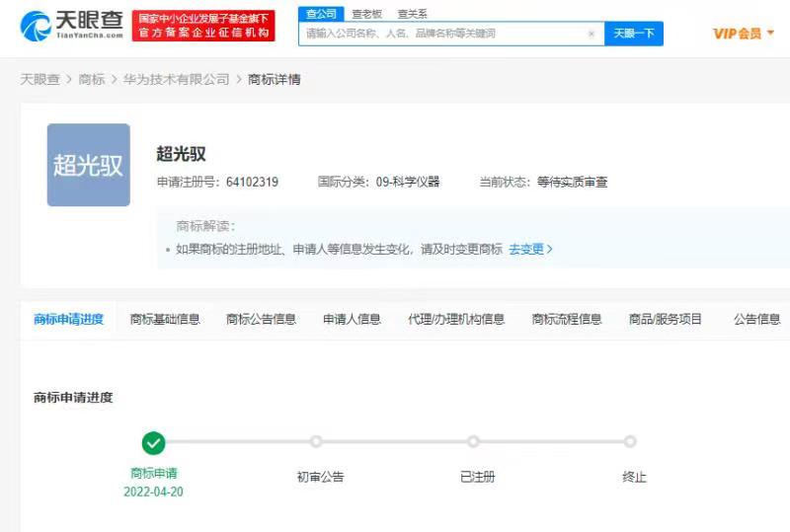Click the red official credit agency banner

203,26
